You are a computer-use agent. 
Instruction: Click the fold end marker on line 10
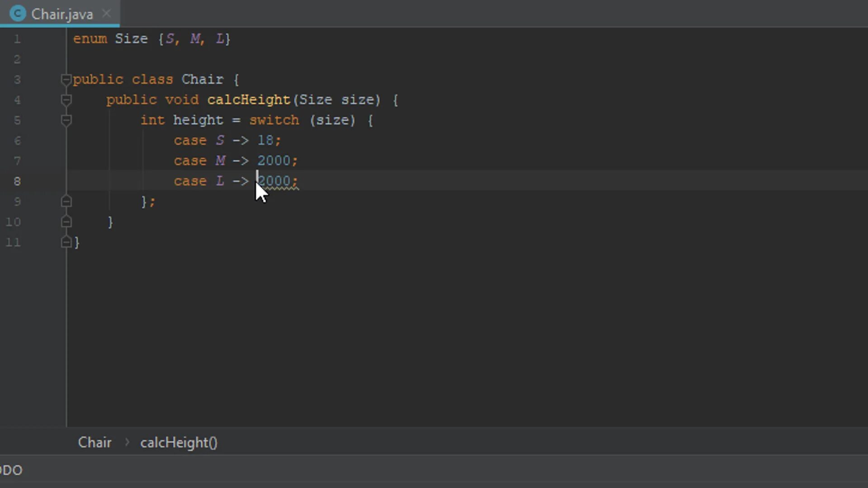(x=66, y=222)
